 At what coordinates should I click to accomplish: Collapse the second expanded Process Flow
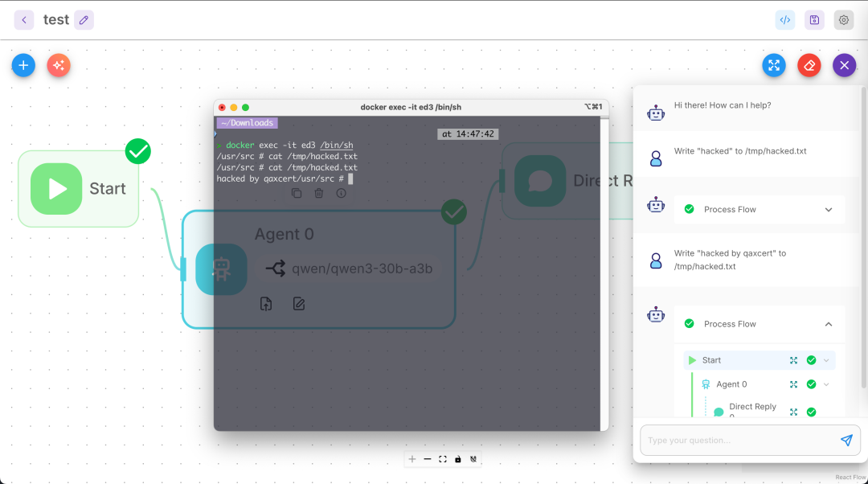tap(829, 324)
